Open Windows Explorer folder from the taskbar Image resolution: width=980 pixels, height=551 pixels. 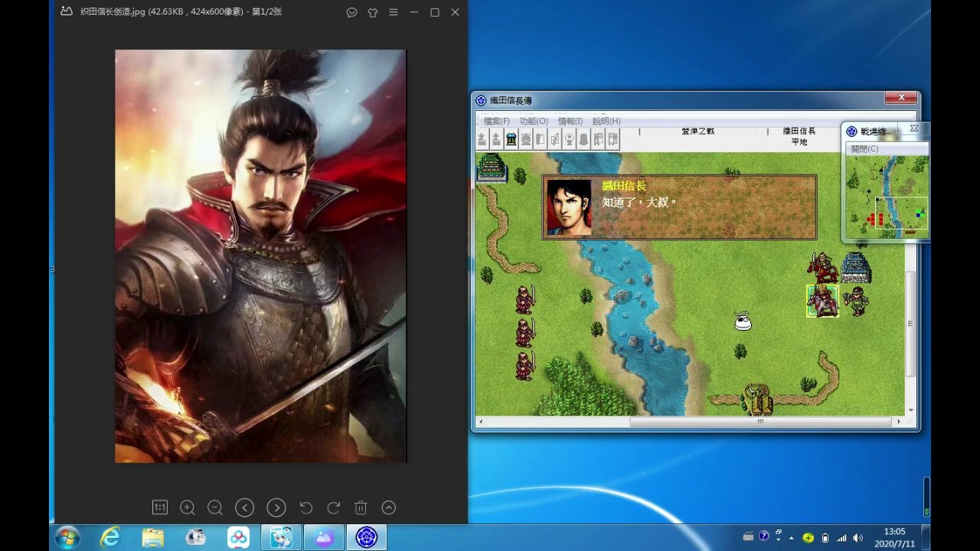152,537
